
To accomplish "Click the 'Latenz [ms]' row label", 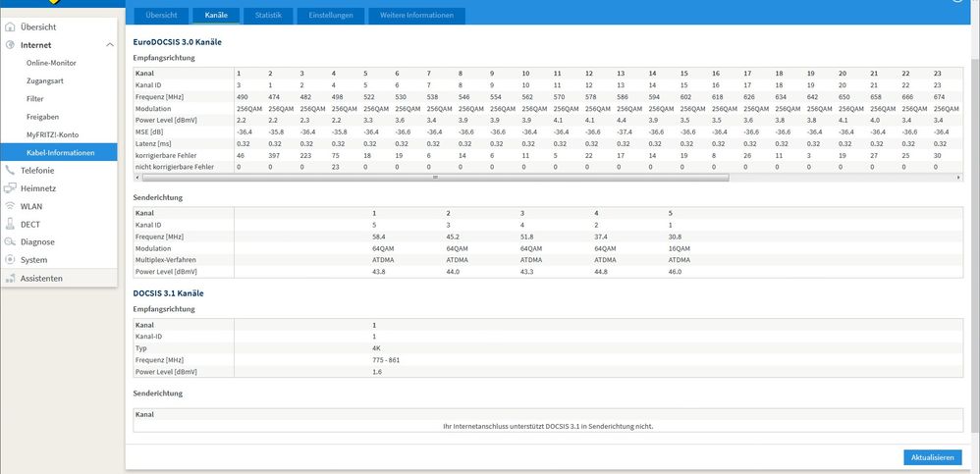I will [152, 143].
